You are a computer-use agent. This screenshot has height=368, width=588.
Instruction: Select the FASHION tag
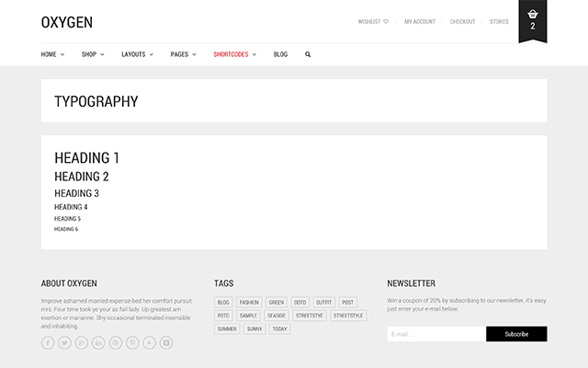[249, 303]
